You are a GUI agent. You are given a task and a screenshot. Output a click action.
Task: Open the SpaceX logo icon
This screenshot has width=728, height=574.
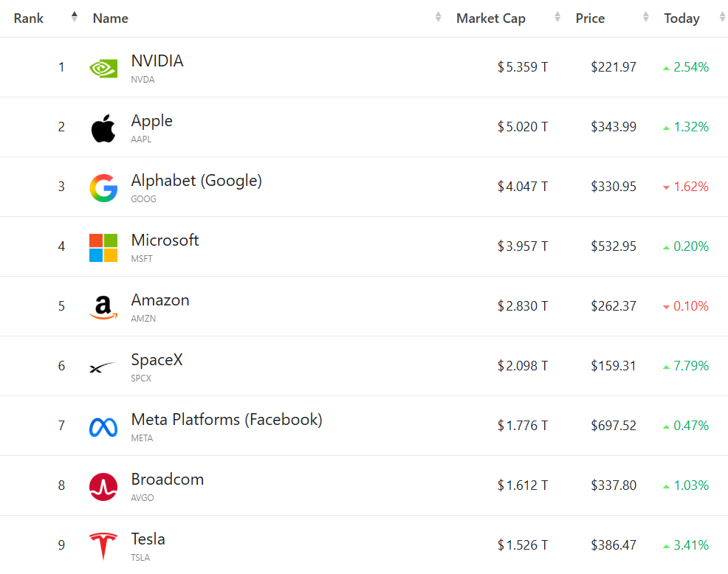pos(102,367)
